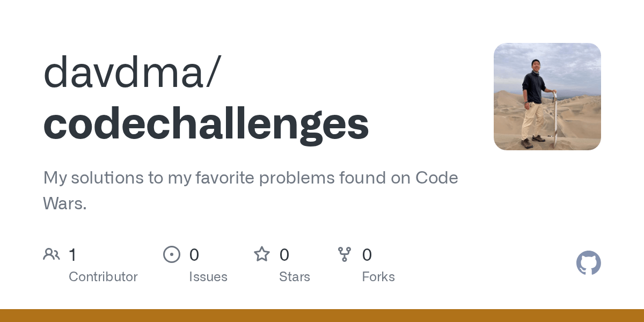Click the 0 count above Issues
644x322 pixels.
coord(194,254)
